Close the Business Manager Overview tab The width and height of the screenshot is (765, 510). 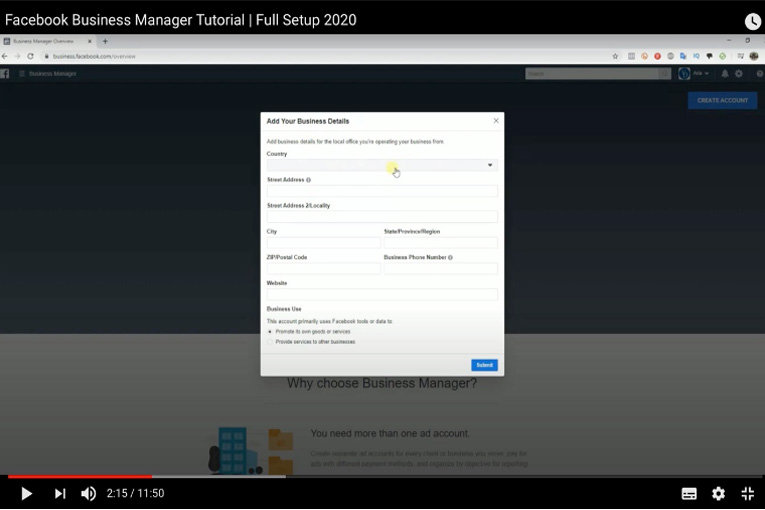(x=90, y=41)
